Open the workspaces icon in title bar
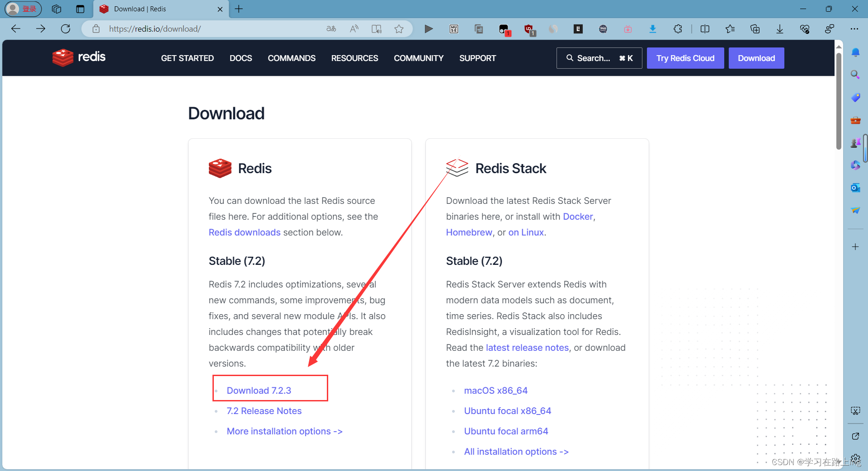Image resolution: width=868 pixels, height=471 pixels. coord(57,9)
